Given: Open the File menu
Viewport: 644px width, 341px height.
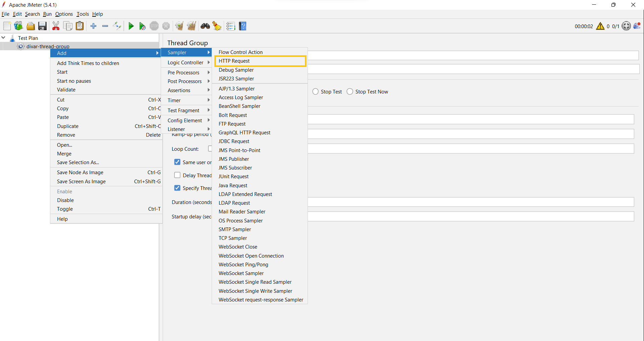Looking at the screenshot, I should 5,14.
